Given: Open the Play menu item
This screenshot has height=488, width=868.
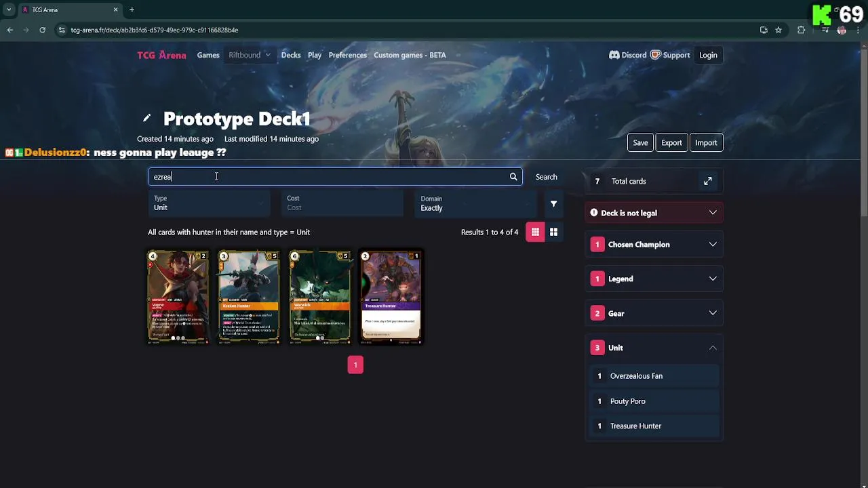Looking at the screenshot, I should click(315, 55).
